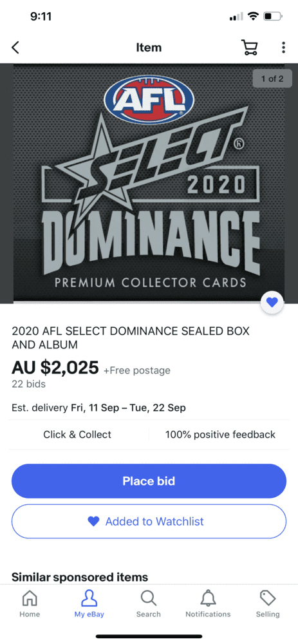Go back using the arrow icon
Viewport: 298px width, 644px height.
coord(15,48)
